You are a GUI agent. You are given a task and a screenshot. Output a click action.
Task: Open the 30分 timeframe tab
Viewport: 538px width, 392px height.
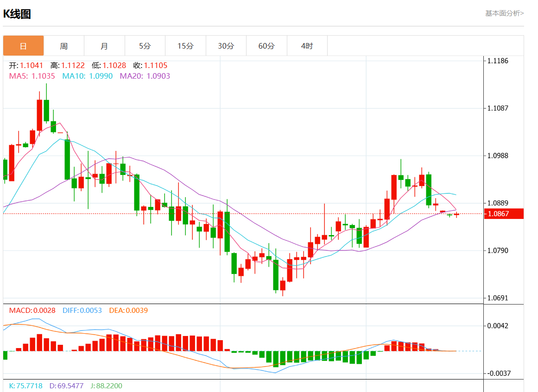pos(226,45)
